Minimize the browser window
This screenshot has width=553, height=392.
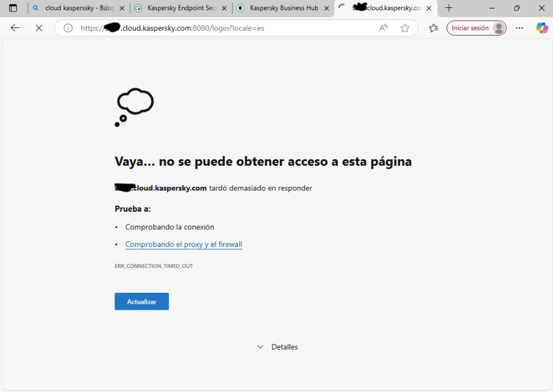tap(492, 8)
